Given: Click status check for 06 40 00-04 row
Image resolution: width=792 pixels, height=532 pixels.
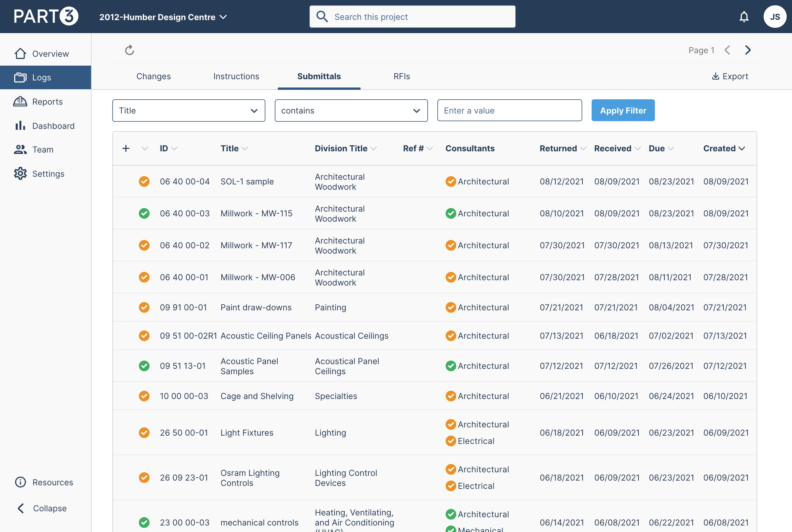Looking at the screenshot, I should point(144,181).
